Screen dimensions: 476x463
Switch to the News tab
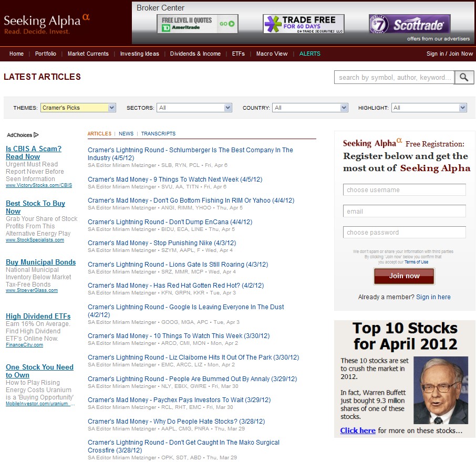[x=126, y=134]
